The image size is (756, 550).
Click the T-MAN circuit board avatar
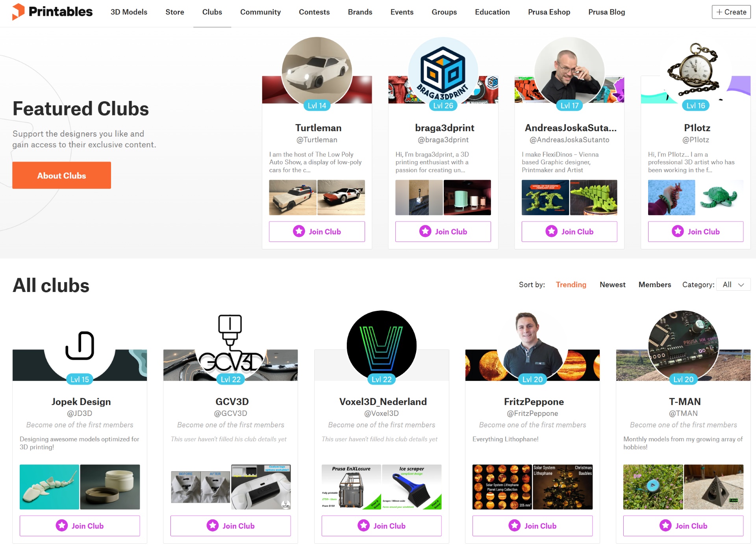(683, 346)
